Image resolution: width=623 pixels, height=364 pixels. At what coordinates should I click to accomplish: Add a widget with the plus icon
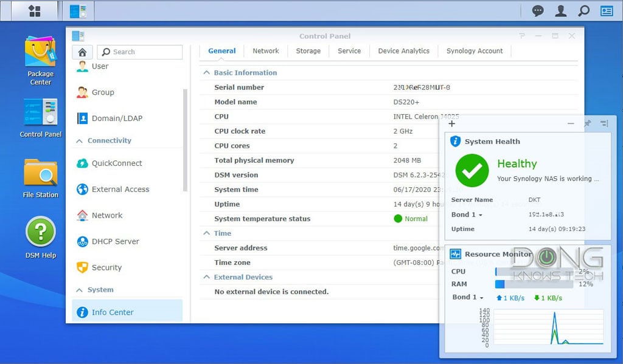[452, 123]
